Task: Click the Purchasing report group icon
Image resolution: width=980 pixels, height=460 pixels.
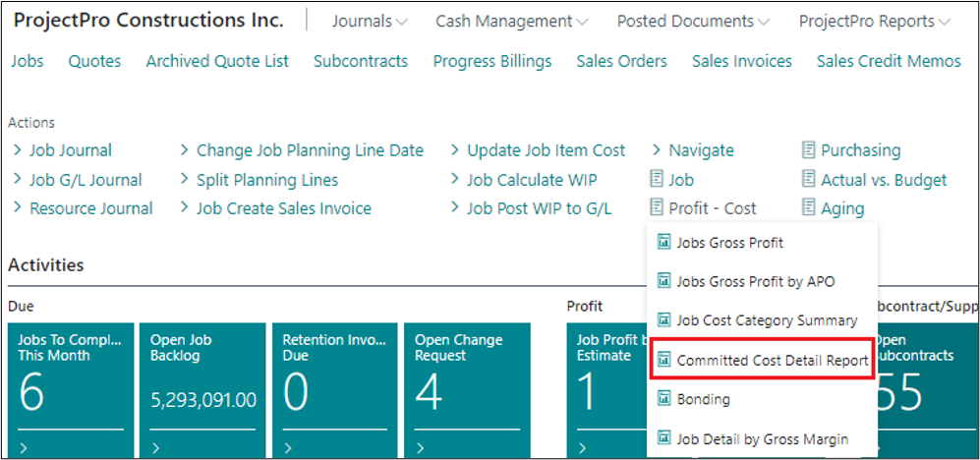Action: 809,150
